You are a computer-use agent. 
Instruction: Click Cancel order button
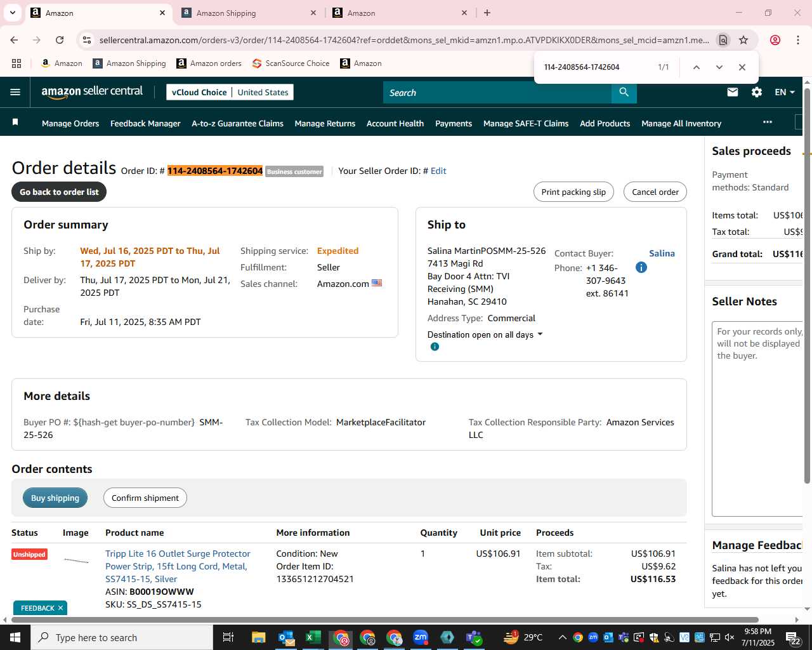[x=655, y=192]
